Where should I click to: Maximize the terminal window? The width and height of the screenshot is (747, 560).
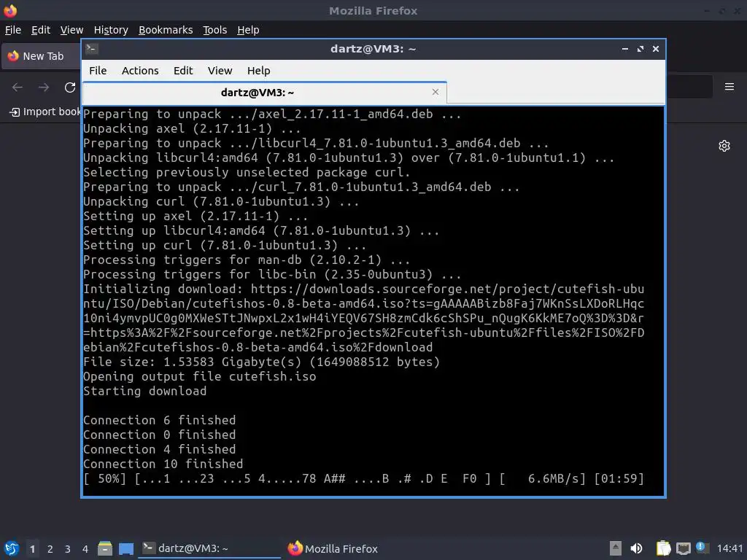640,49
